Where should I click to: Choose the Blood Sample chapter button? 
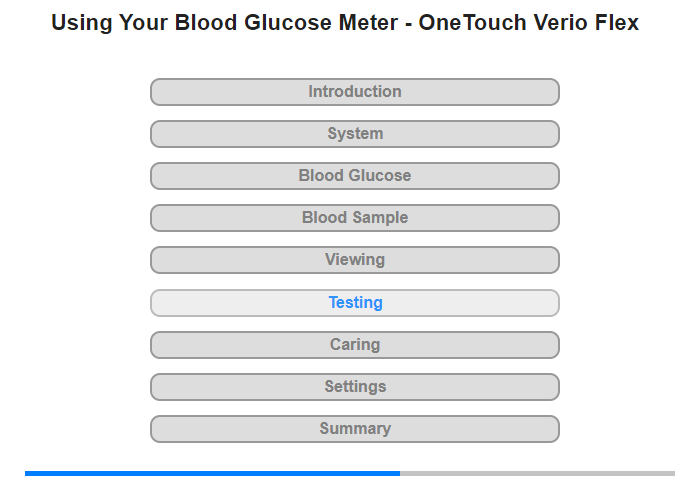(354, 218)
